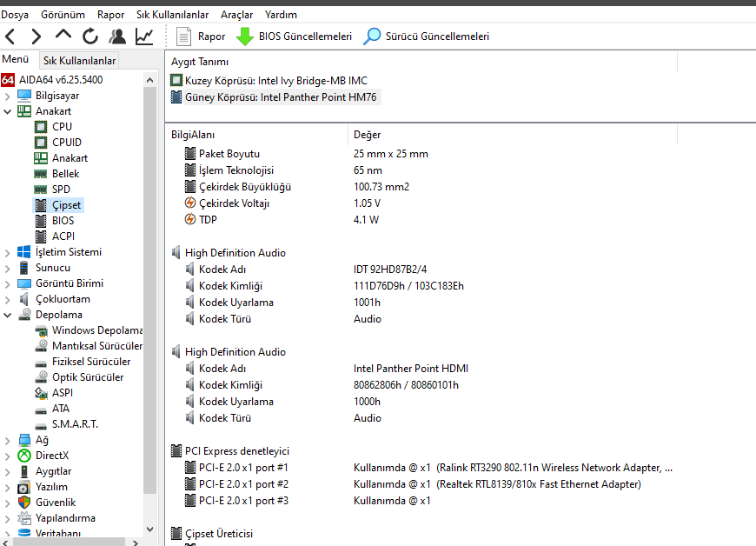756x546 pixels.
Task: Select the ATA drive icon
Action: click(41, 410)
